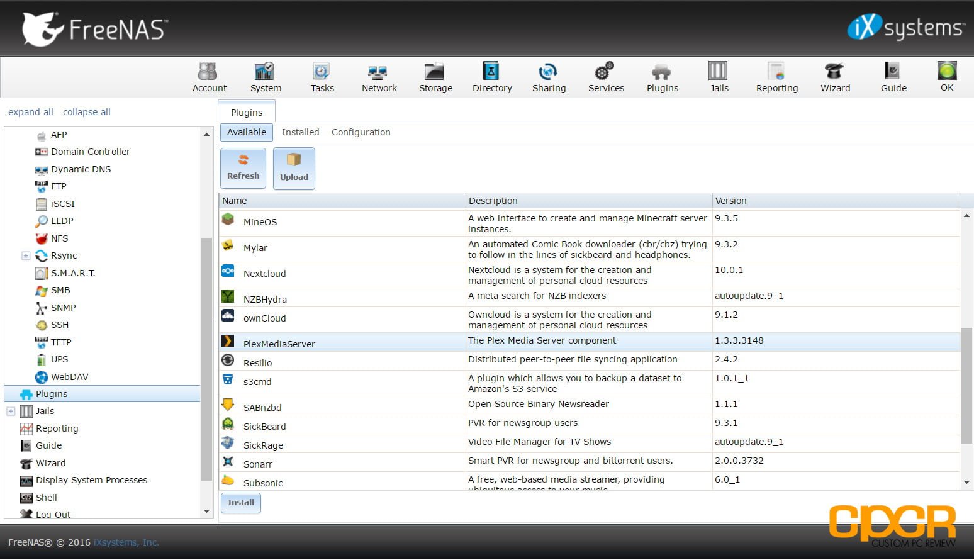Open the Storage toolbar icon

tap(435, 77)
